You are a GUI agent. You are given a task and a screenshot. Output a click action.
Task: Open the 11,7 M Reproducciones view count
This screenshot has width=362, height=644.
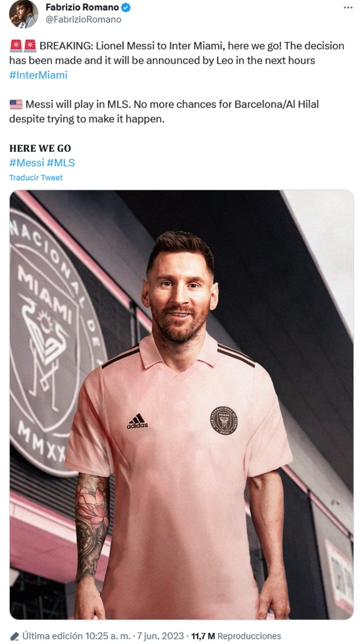pos(236,636)
